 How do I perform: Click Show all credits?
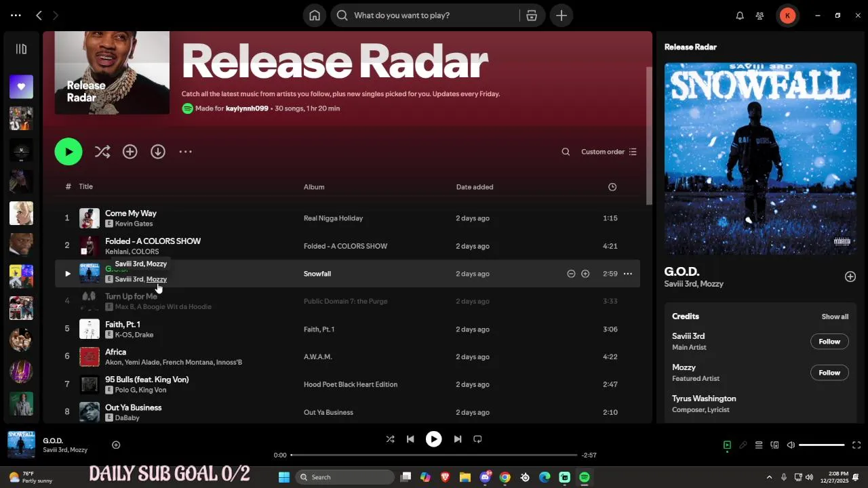(835, 317)
